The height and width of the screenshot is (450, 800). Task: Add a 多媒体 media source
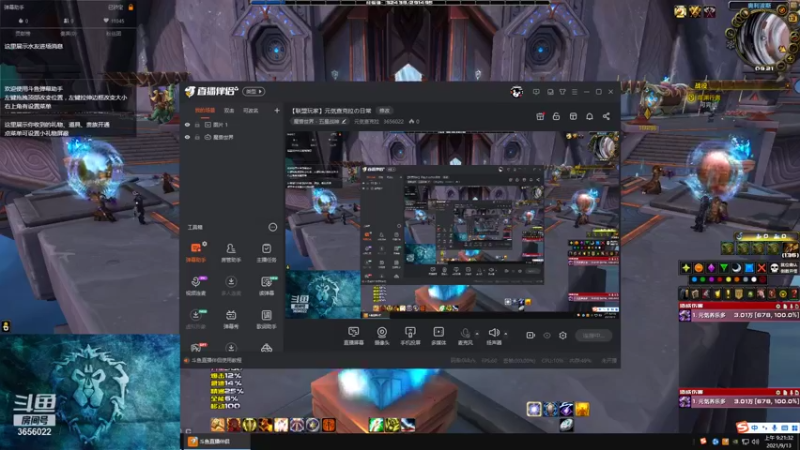438,336
